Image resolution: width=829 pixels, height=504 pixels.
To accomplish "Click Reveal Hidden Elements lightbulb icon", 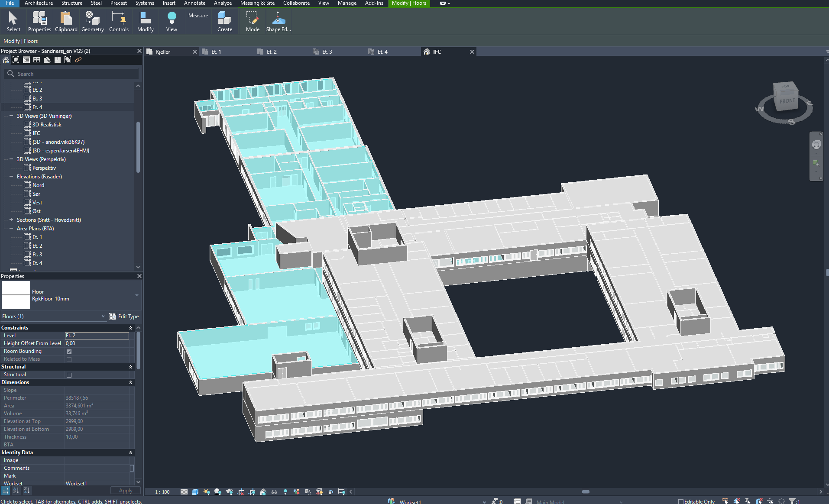I will (x=285, y=492).
